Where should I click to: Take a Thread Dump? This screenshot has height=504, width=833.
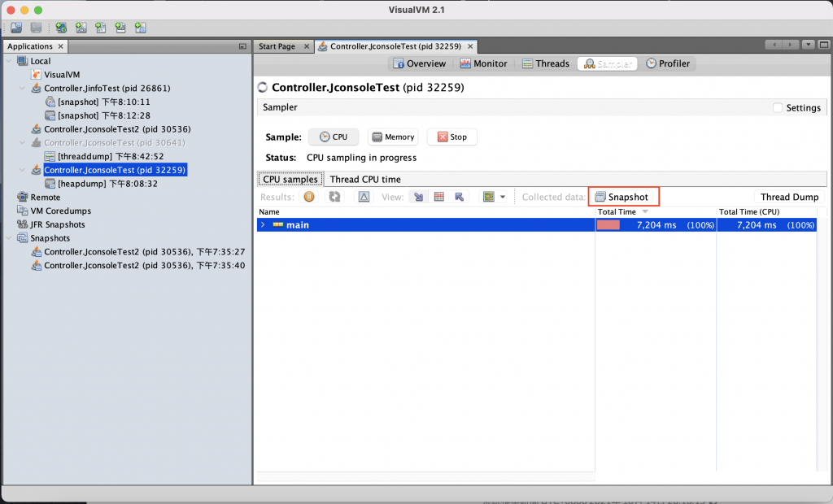789,197
